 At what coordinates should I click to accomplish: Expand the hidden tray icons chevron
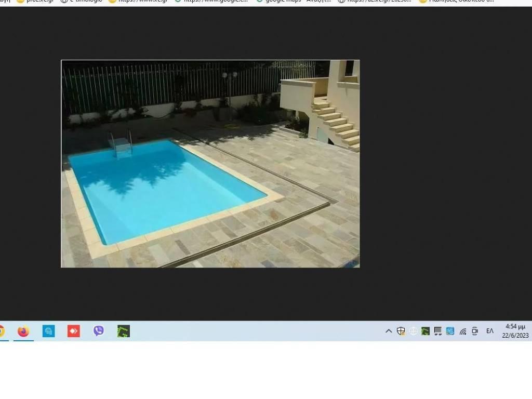(389, 331)
